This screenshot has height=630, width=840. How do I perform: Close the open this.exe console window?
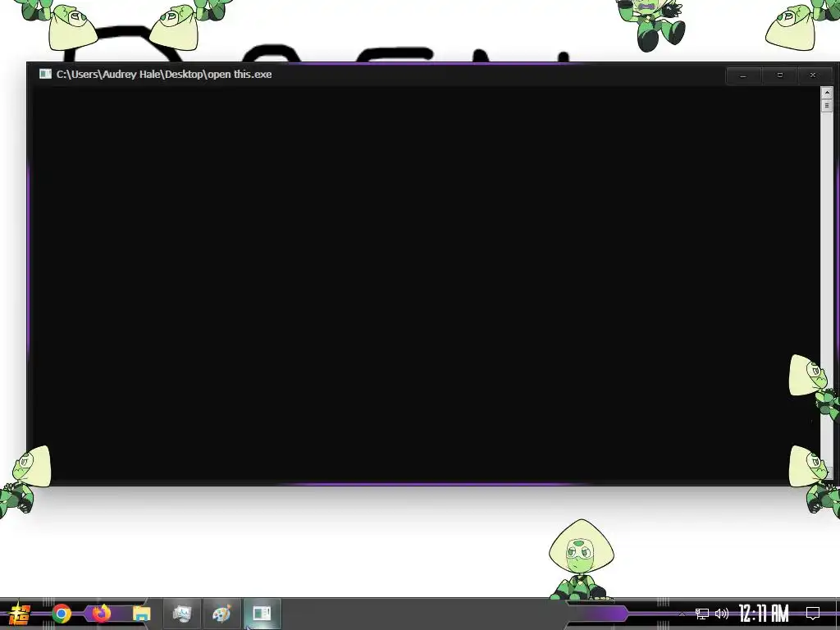click(813, 75)
